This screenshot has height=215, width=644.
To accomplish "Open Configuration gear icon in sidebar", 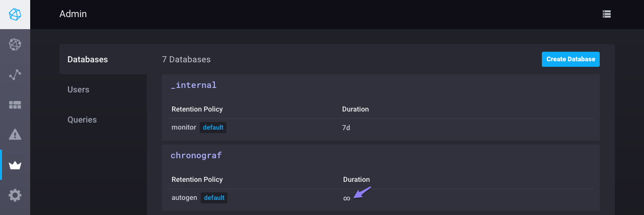I will click(x=15, y=195).
